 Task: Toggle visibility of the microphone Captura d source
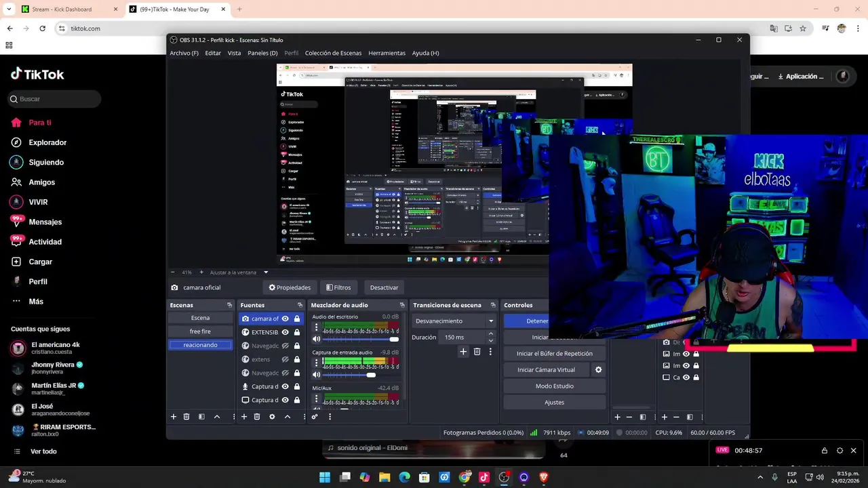285,386
